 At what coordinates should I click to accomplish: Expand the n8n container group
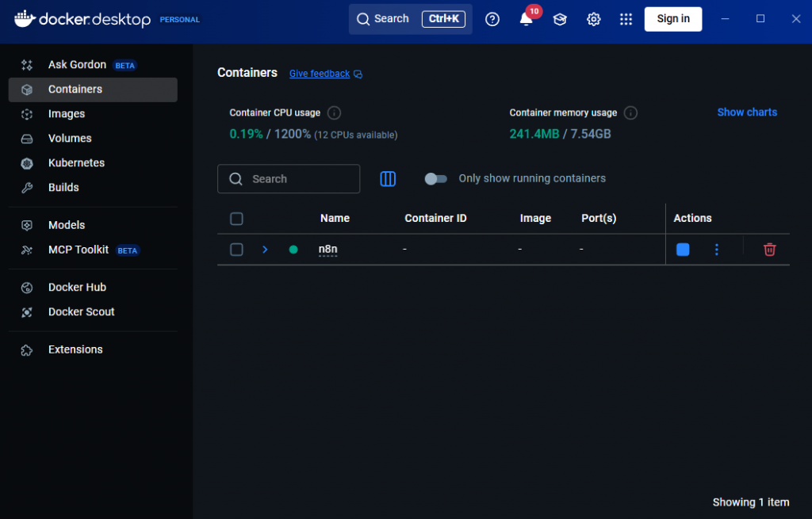265,250
